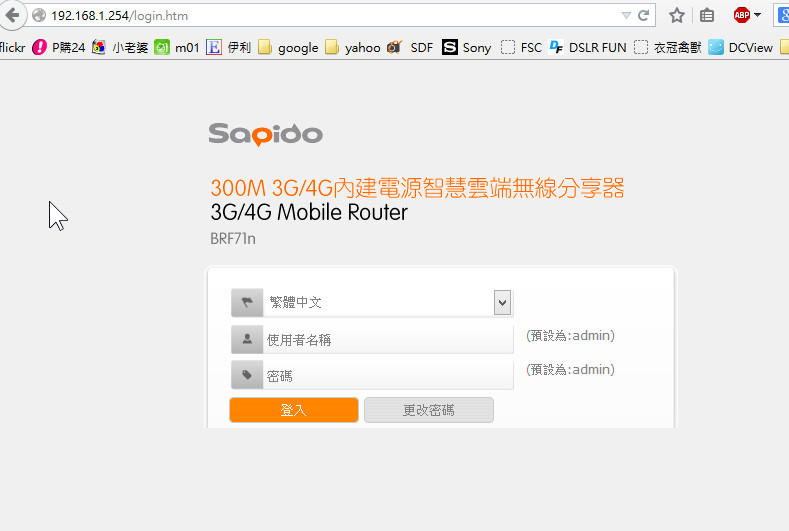
Task: Open the flickr bookmark
Action: point(13,48)
